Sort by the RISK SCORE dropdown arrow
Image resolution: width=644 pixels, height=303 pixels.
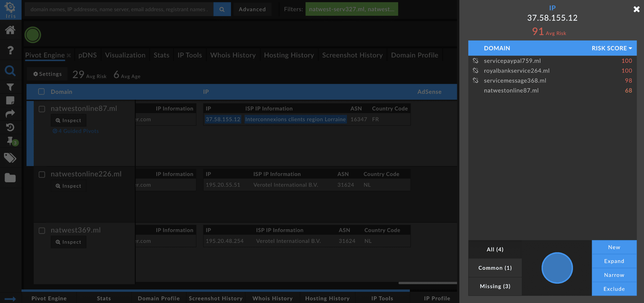click(630, 48)
